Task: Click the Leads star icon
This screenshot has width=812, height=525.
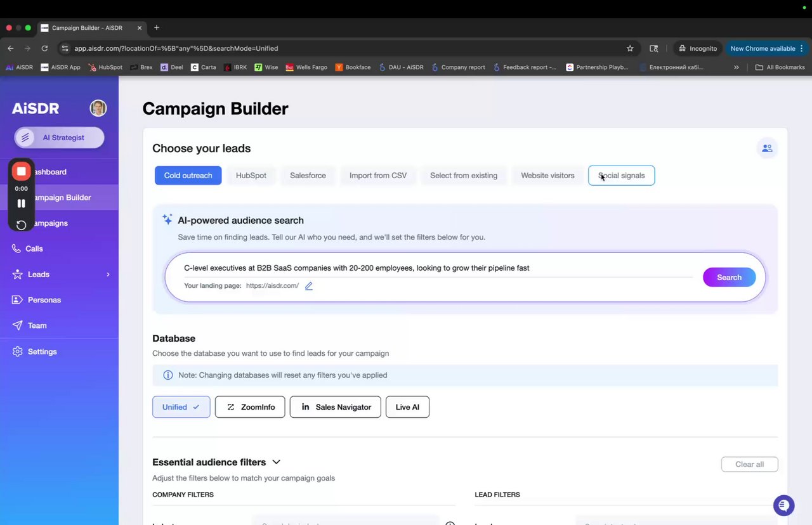Action: [17, 275]
